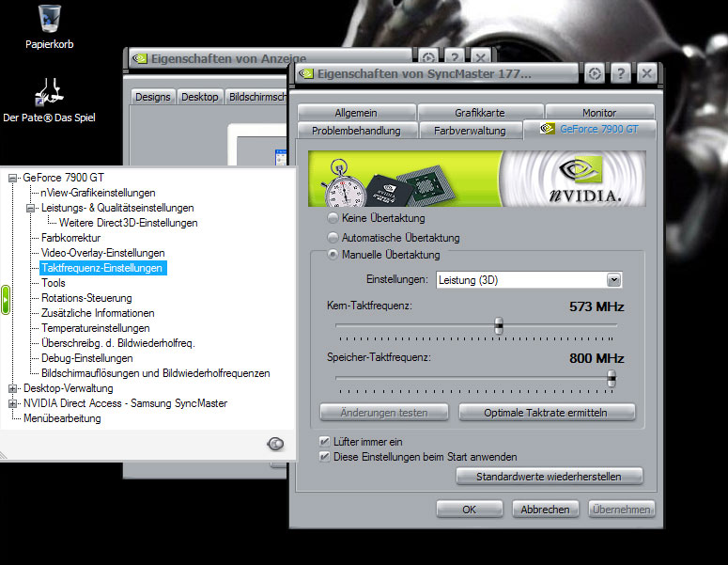This screenshot has height=565, width=728.
Task: Select Bildschirmauflösungen und Bildwiederholfrequenzen item
Action: [x=156, y=373]
